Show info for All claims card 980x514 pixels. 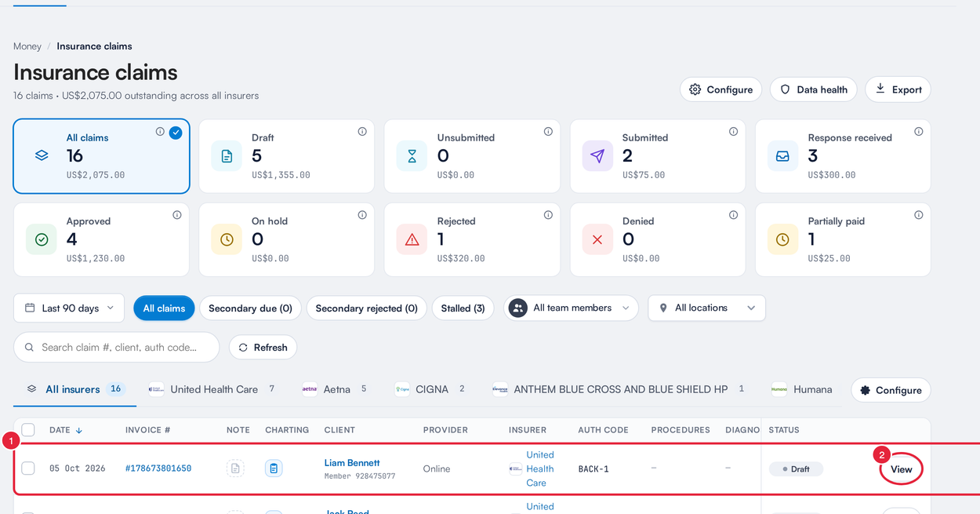pyautogui.click(x=160, y=132)
